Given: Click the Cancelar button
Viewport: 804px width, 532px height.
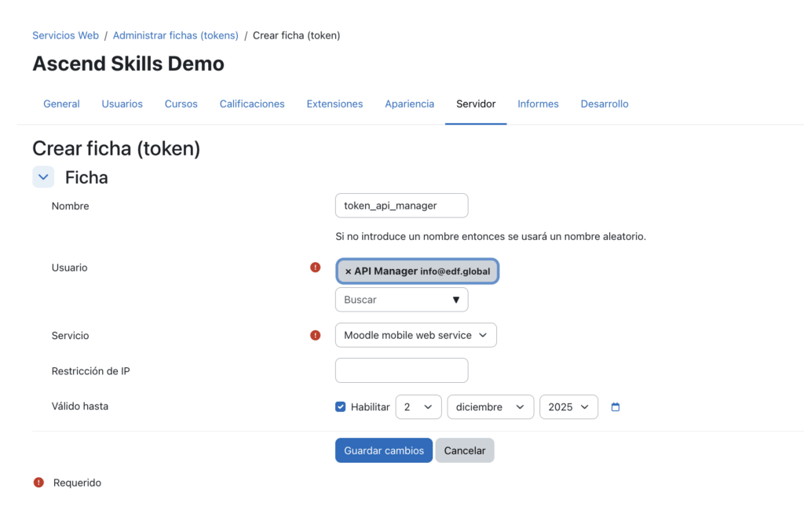Looking at the screenshot, I should point(464,450).
